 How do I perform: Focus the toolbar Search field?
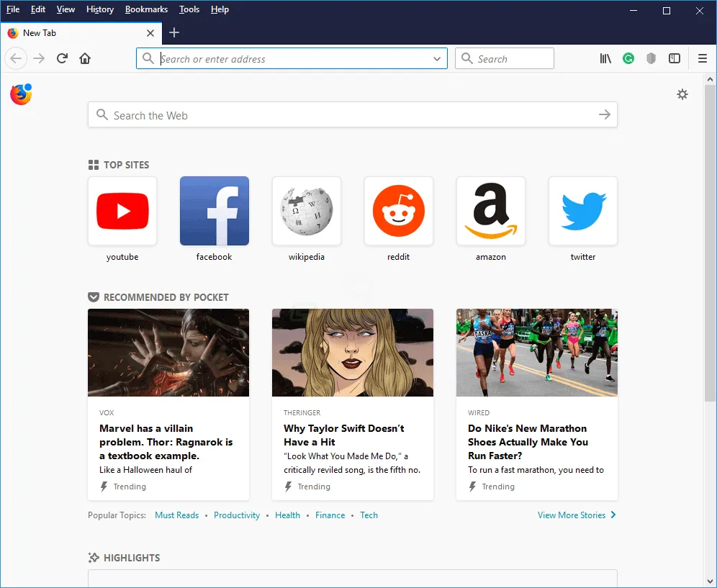click(x=505, y=58)
